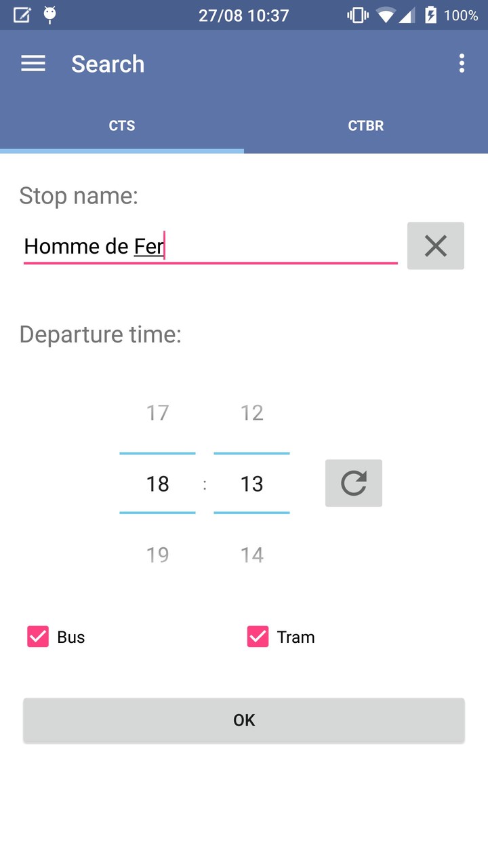The height and width of the screenshot is (868, 488).
Task: Tap the battery icon in status bar
Action: click(431, 15)
